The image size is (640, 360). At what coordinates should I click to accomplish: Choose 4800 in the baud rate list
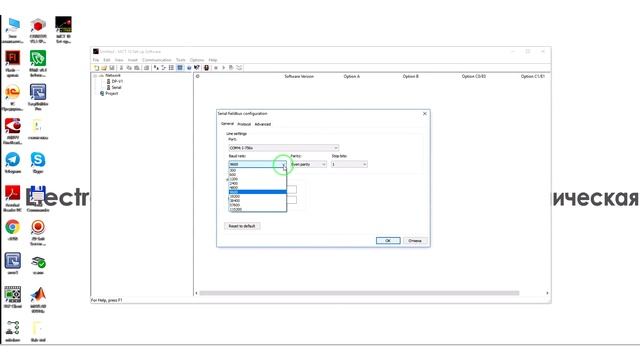258,188
